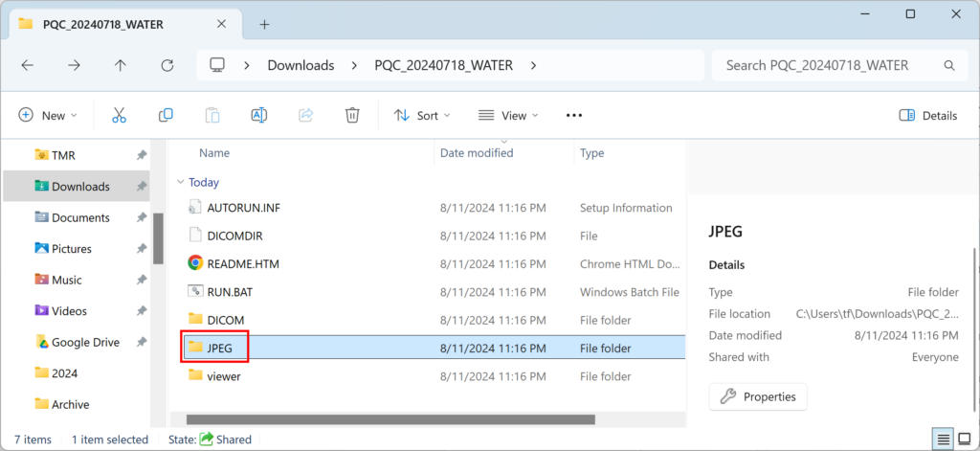Unpin TMR folder from Quick access

click(142, 155)
